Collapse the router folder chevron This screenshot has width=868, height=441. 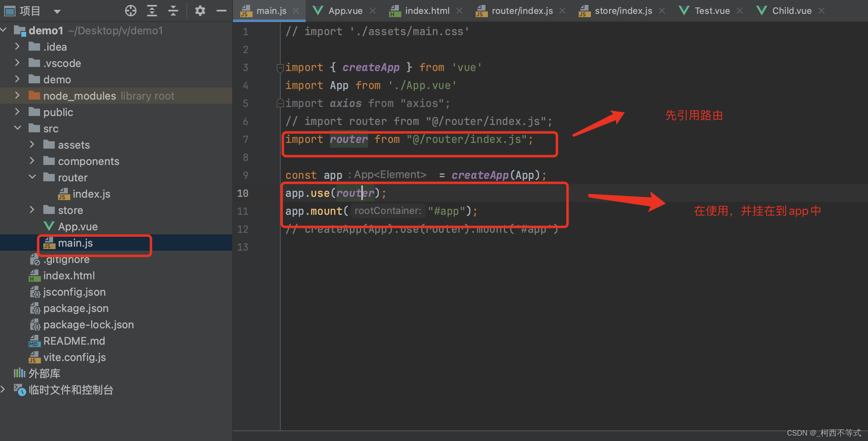[x=32, y=177]
